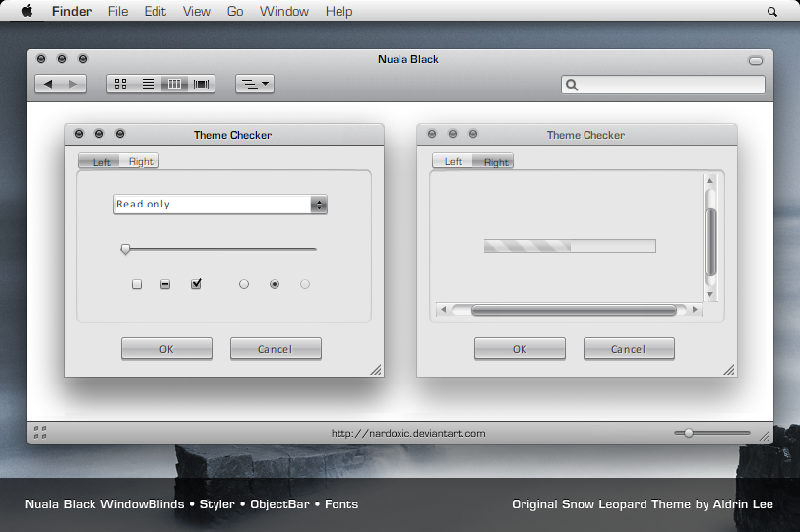
Task: Click the grid icon in status bar
Action: point(40,432)
